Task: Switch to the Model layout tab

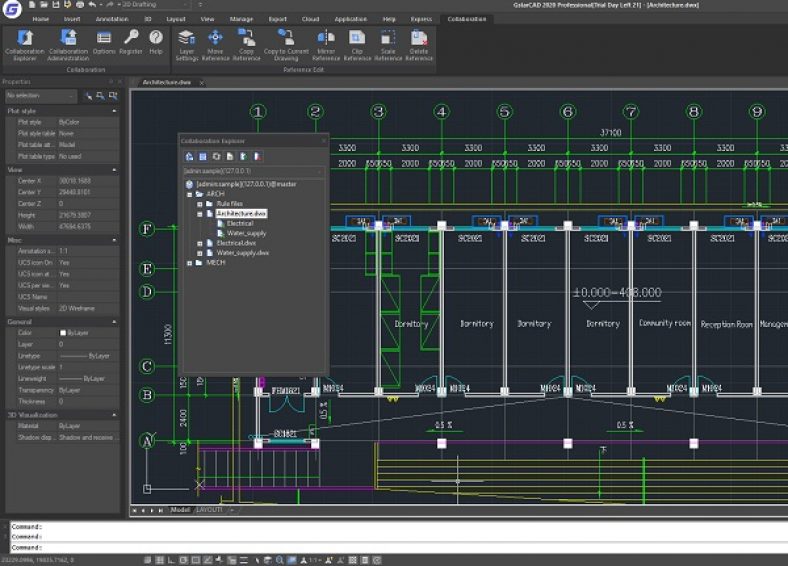Action: (x=180, y=510)
